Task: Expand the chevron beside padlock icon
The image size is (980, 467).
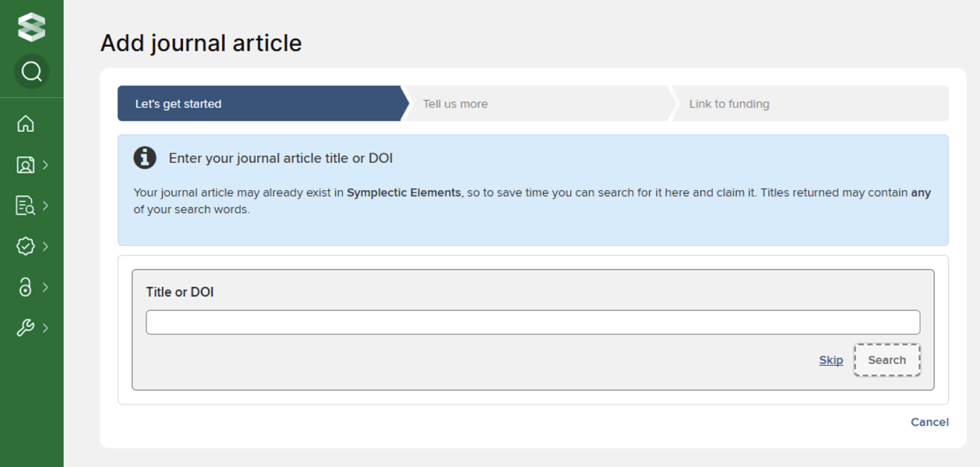Action: click(46, 287)
